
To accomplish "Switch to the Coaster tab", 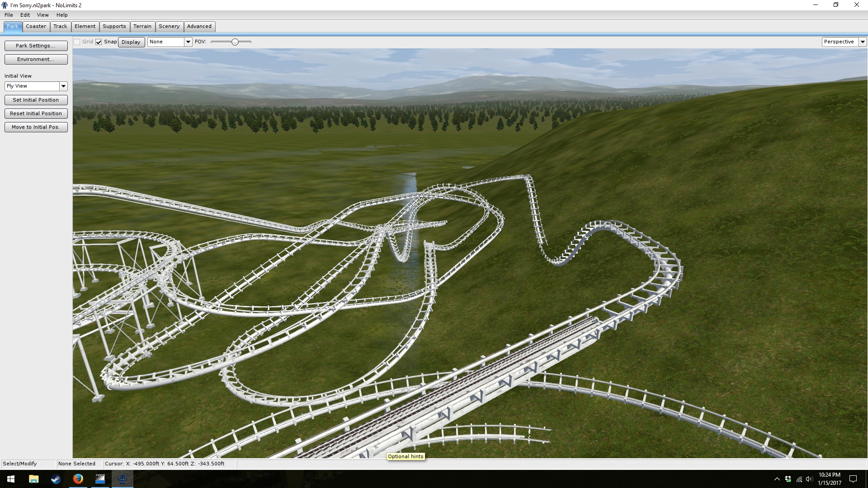I will (x=36, y=26).
